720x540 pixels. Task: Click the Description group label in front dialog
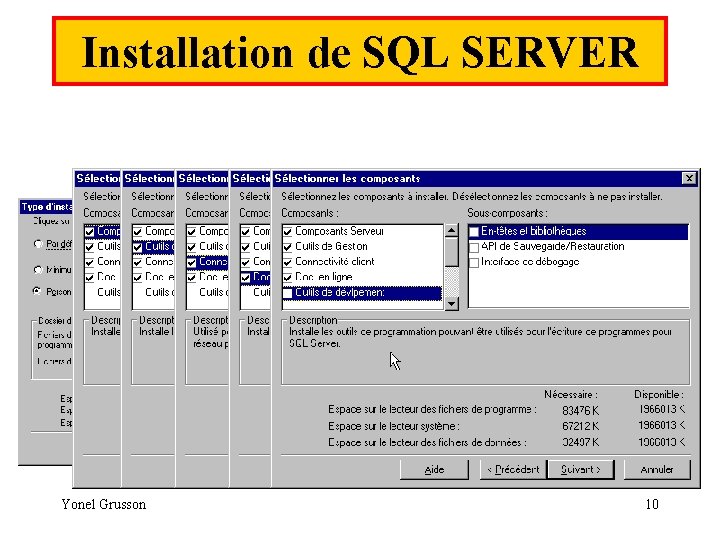(313, 320)
